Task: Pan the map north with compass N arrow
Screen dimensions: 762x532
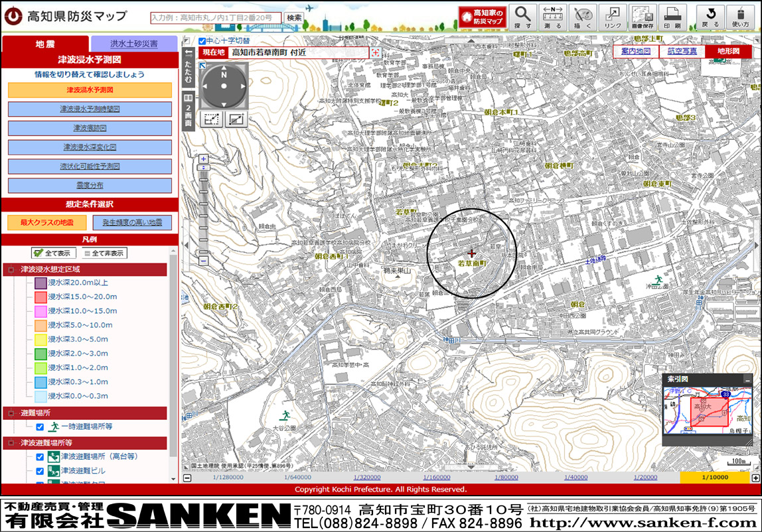Action: point(224,70)
